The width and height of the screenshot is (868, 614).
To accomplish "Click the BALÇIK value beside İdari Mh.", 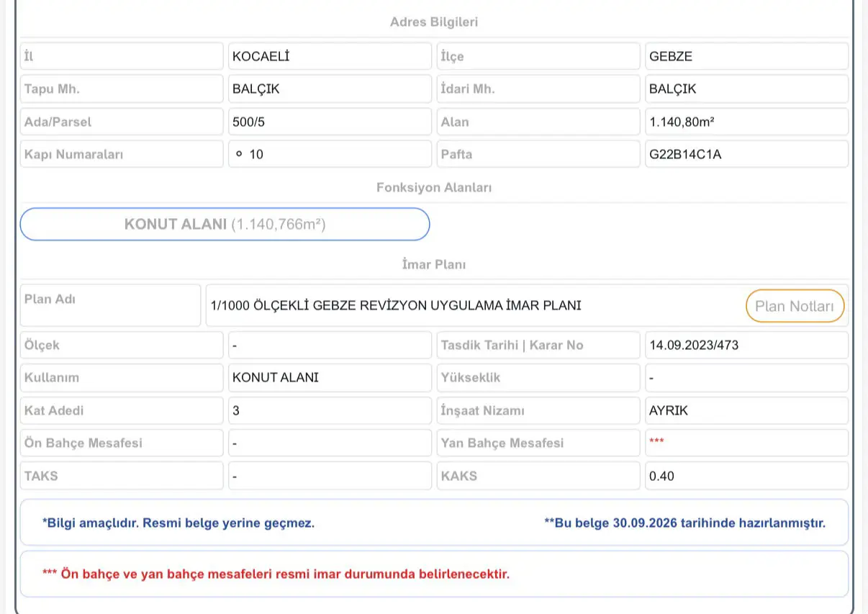I will [x=672, y=89].
